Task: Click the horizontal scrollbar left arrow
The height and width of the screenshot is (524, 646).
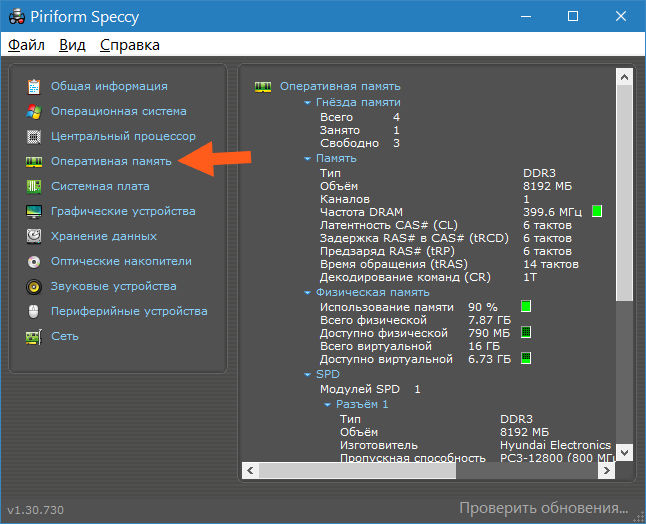Action: click(250, 470)
